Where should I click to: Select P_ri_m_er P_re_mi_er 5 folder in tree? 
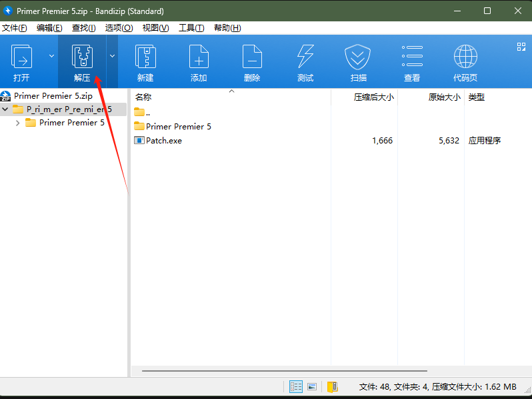tap(69, 109)
